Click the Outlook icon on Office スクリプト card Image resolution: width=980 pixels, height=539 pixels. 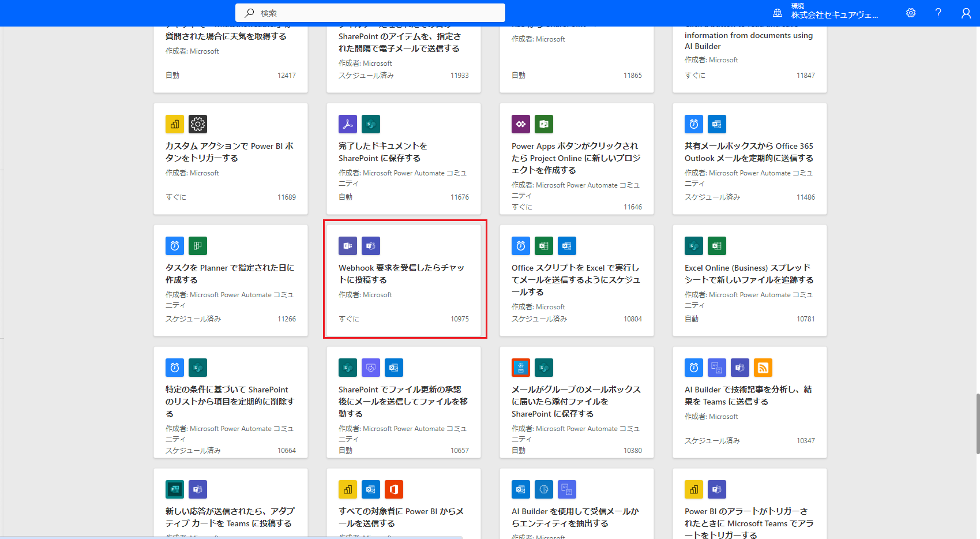(567, 246)
